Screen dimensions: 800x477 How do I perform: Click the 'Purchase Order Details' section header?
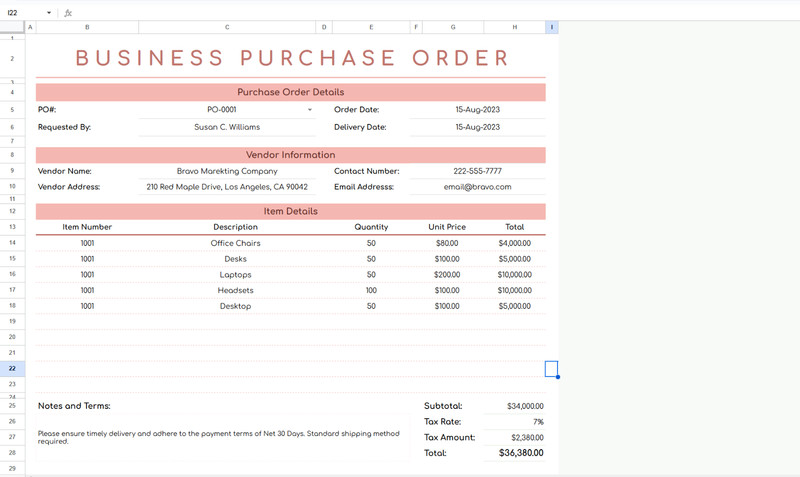coord(291,92)
